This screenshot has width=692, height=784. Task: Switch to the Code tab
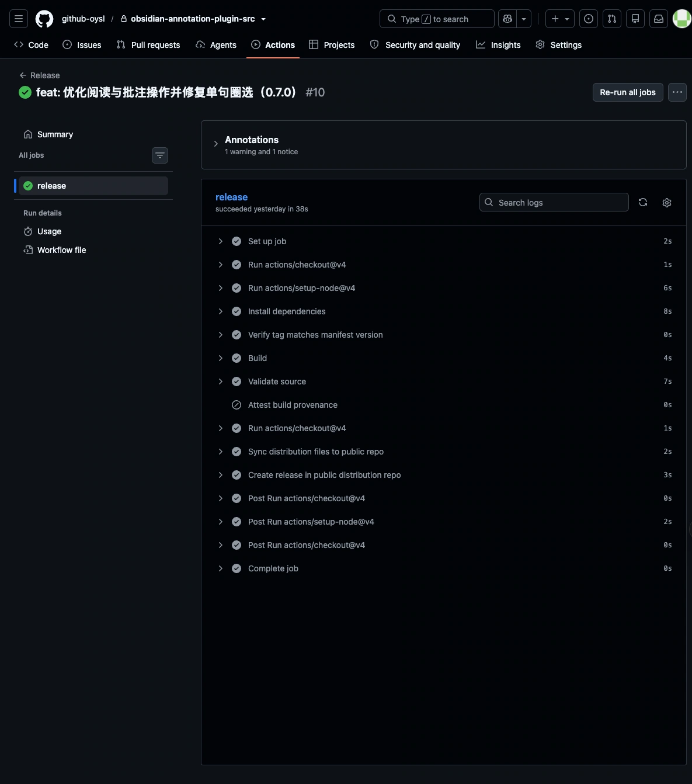point(32,45)
